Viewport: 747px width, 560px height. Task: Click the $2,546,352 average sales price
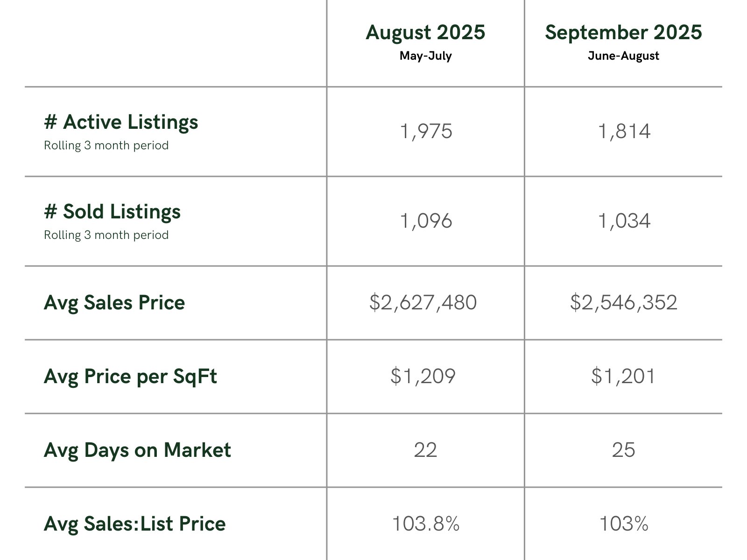[x=623, y=303]
